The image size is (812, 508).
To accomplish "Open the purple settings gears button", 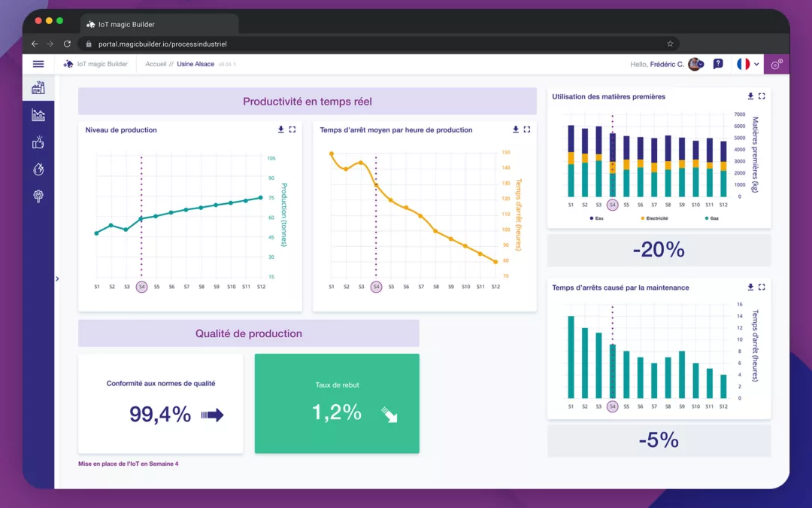I will tap(777, 64).
